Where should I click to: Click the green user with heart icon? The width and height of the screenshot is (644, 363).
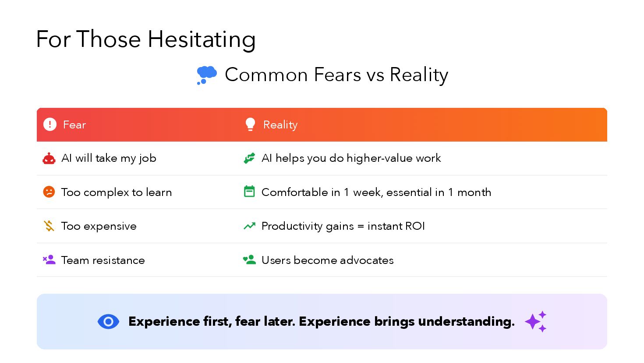pyautogui.click(x=249, y=260)
